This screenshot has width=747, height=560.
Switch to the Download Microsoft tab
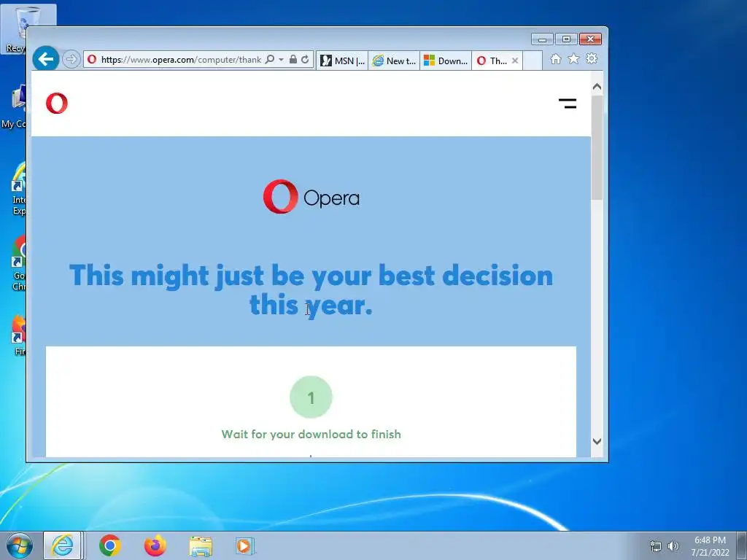[x=446, y=61]
